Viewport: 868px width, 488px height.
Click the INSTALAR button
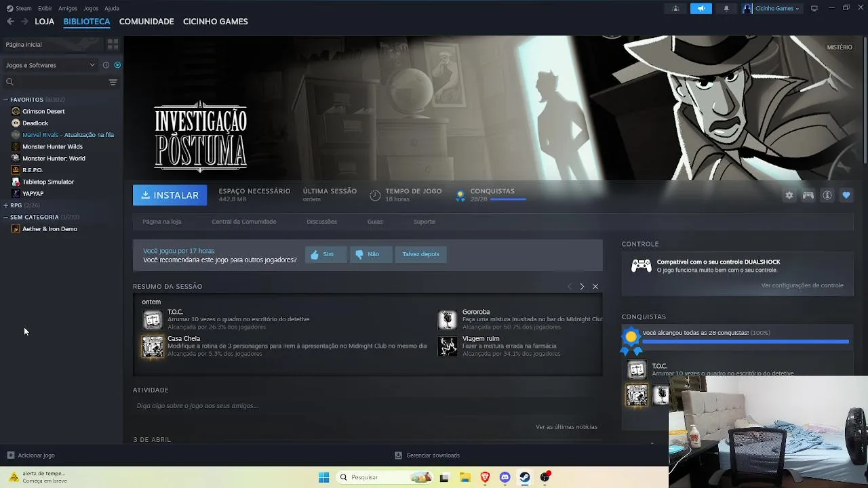(170, 195)
